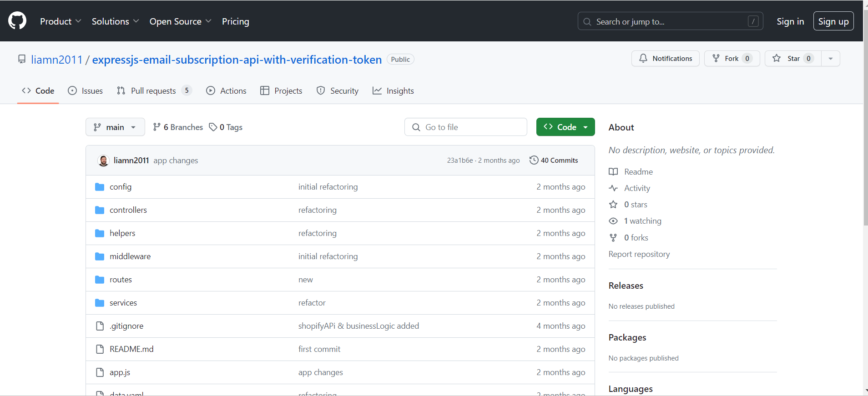Click the Sign up button
Image resolution: width=868 pixels, height=396 pixels.
click(x=833, y=21)
